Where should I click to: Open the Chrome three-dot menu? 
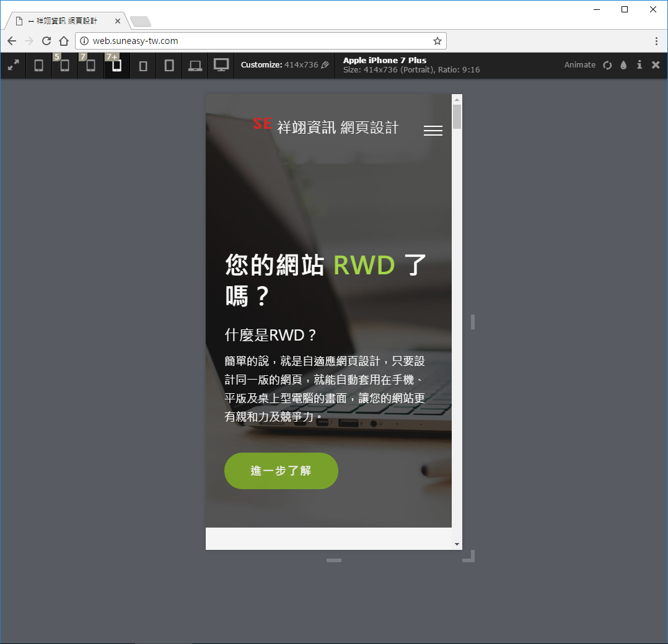click(656, 41)
